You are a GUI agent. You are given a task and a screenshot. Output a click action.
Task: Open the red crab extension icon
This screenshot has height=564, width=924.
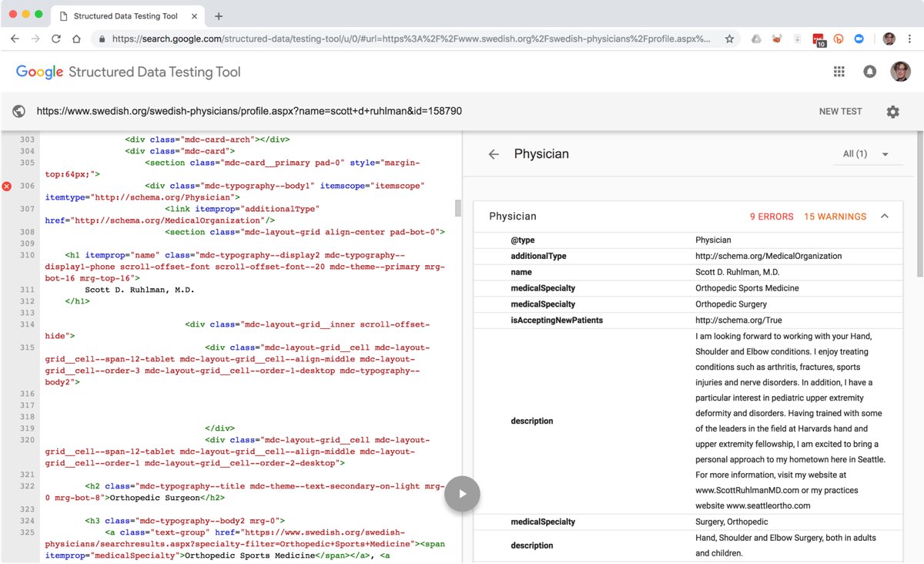tap(777, 39)
